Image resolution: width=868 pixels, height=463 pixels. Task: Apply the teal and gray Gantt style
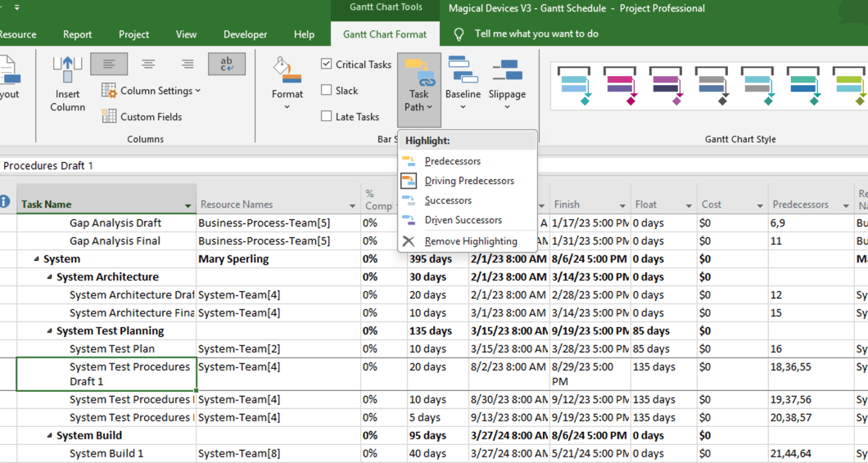click(x=757, y=86)
